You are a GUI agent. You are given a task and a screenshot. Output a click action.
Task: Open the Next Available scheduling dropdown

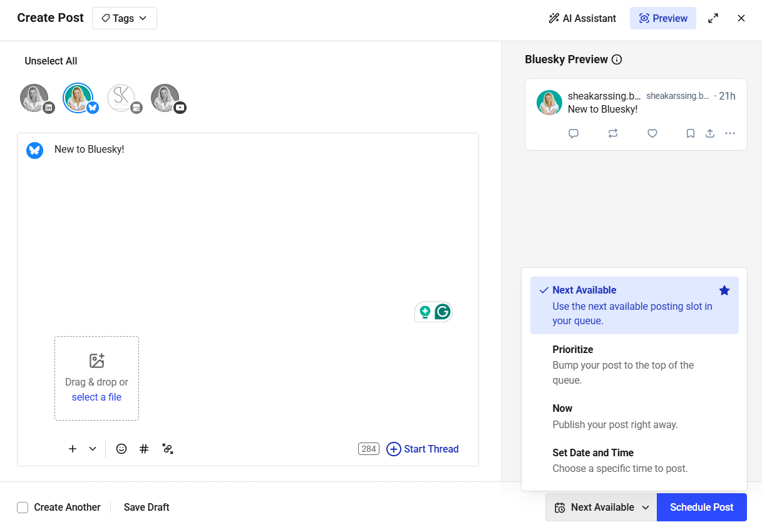[x=600, y=507]
